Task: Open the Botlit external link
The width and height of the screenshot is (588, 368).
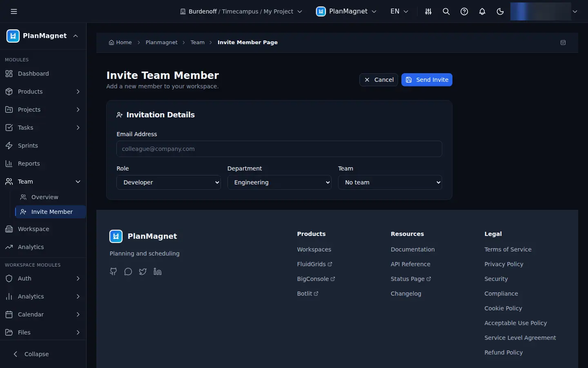Action: coord(307,294)
